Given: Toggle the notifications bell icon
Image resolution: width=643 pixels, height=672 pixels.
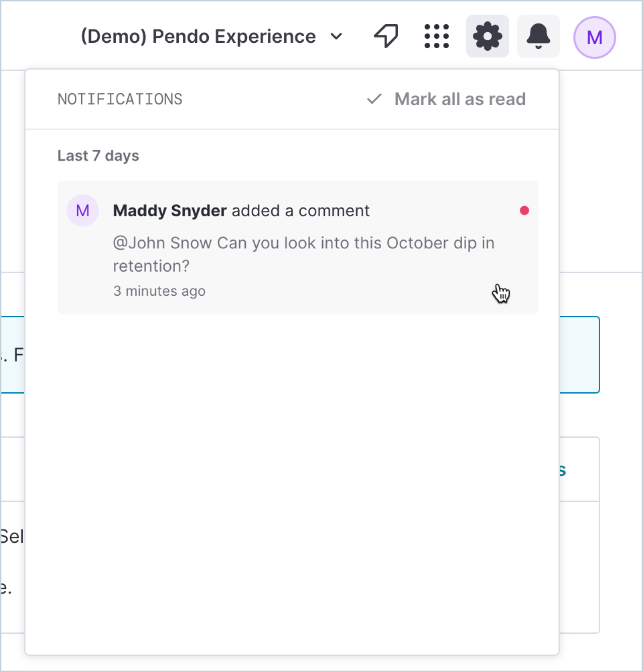Looking at the screenshot, I should click(538, 36).
